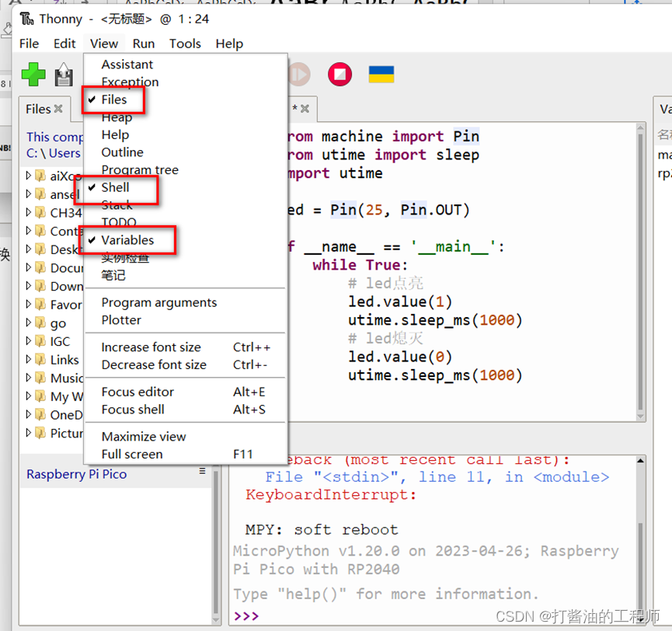Screen dimensions: 672x631
Task: Click the This computer link
Action: (x=54, y=137)
